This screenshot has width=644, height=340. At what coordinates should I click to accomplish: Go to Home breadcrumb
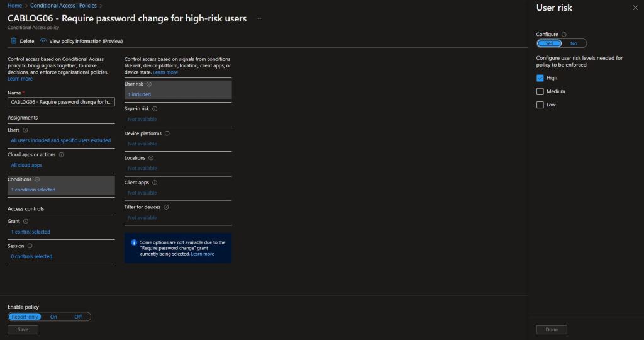pyautogui.click(x=14, y=5)
